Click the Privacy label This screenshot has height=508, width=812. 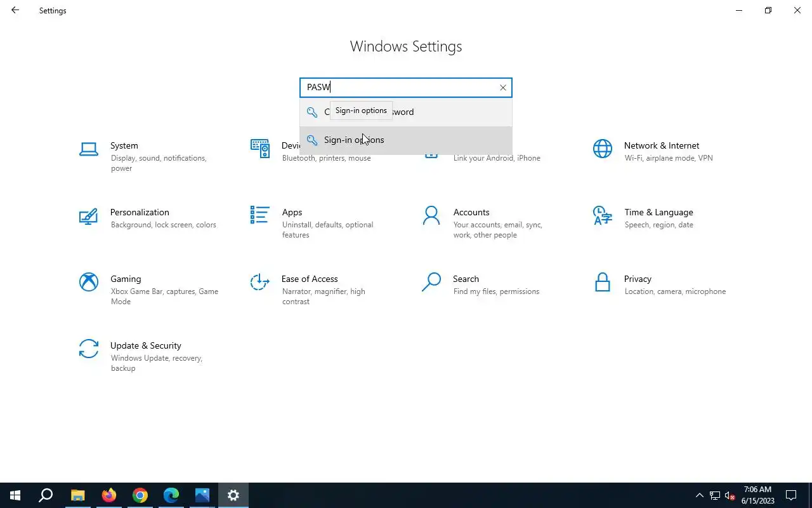(x=638, y=279)
